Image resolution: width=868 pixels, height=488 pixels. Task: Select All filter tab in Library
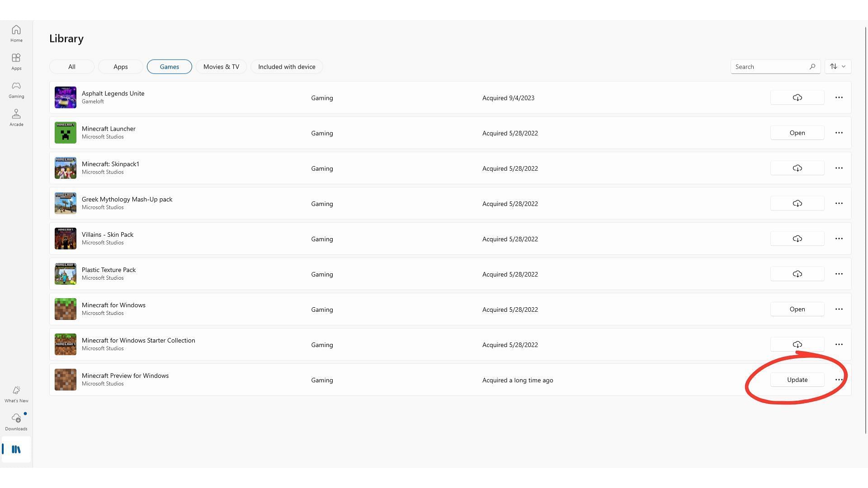71,66
